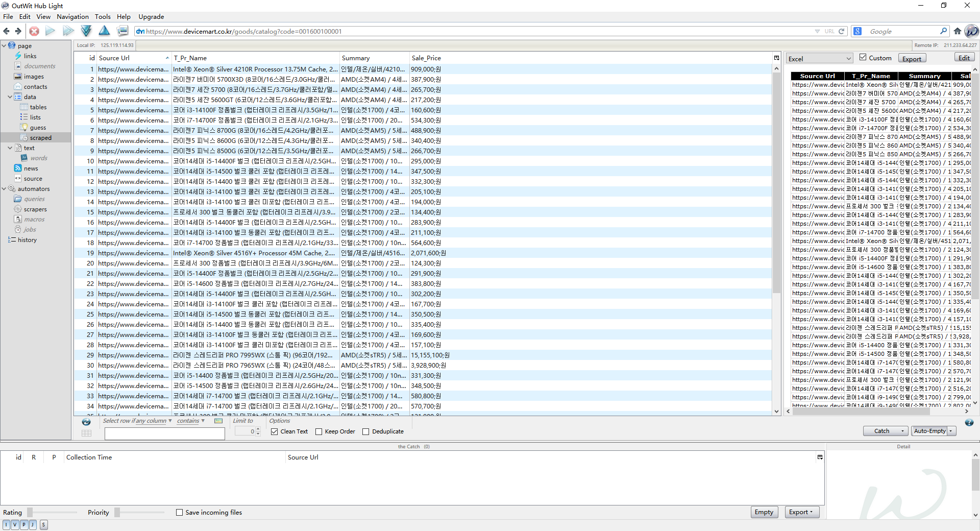Image resolution: width=980 pixels, height=531 pixels.
Task: Toggle the Custom checkbox
Action: click(863, 57)
